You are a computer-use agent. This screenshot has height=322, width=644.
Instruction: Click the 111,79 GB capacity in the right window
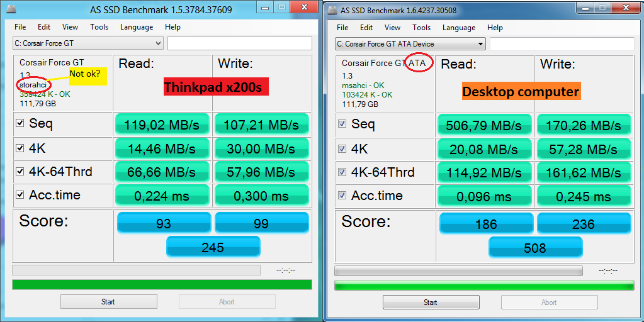(360, 104)
